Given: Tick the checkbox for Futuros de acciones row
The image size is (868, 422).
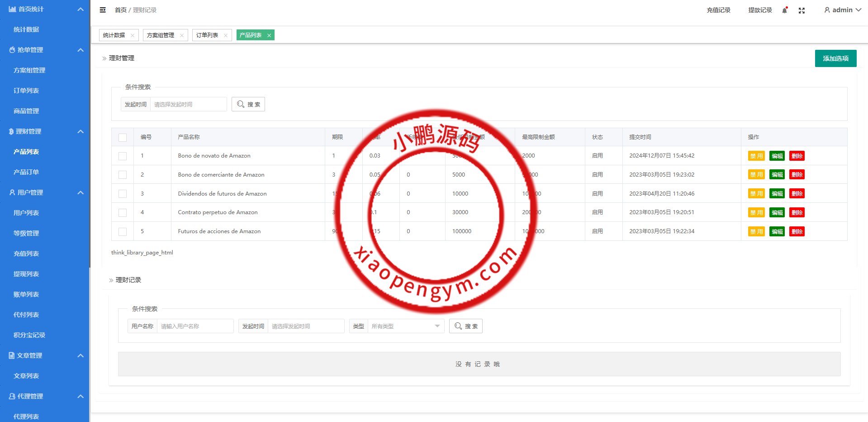Looking at the screenshot, I should click(123, 231).
